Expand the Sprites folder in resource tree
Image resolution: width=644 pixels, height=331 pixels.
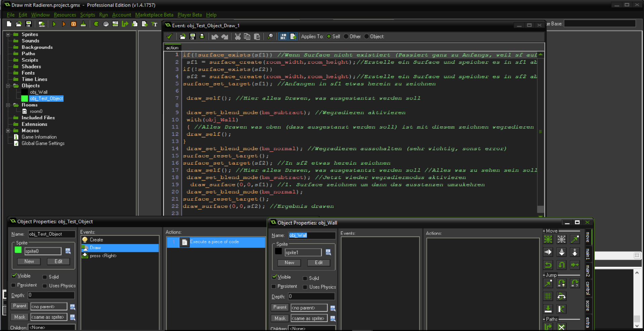coord(8,35)
